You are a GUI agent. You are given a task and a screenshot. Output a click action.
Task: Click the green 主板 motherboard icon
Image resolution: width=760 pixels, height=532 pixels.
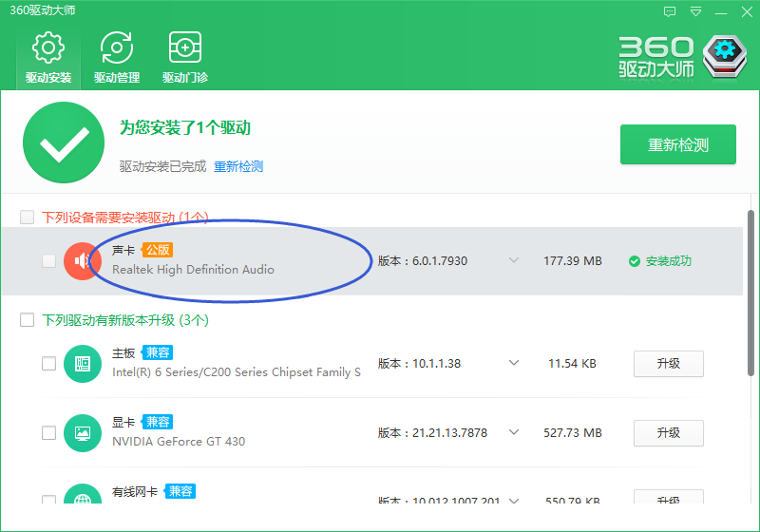click(x=83, y=364)
